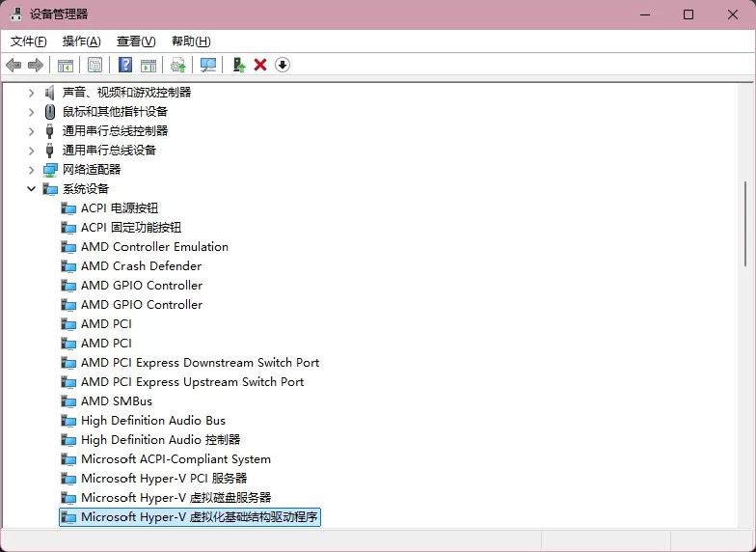Open the Properties toolbar icon

click(x=94, y=65)
